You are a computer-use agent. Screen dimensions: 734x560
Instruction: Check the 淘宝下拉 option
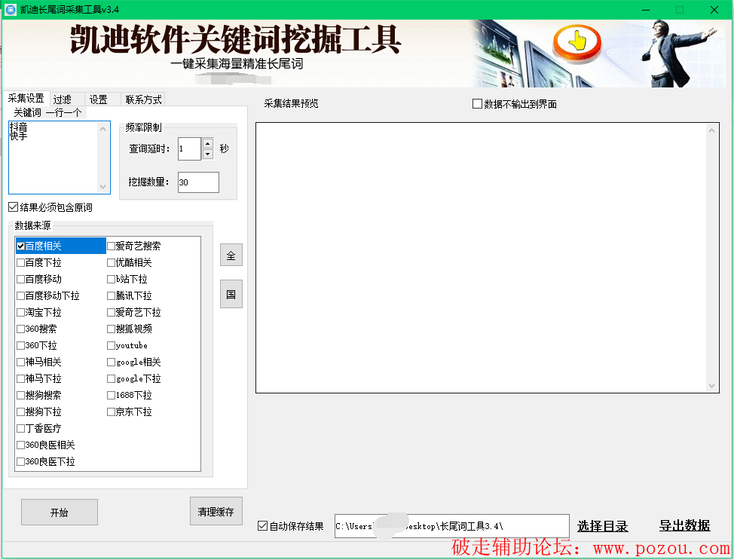pyautogui.click(x=20, y=312)
